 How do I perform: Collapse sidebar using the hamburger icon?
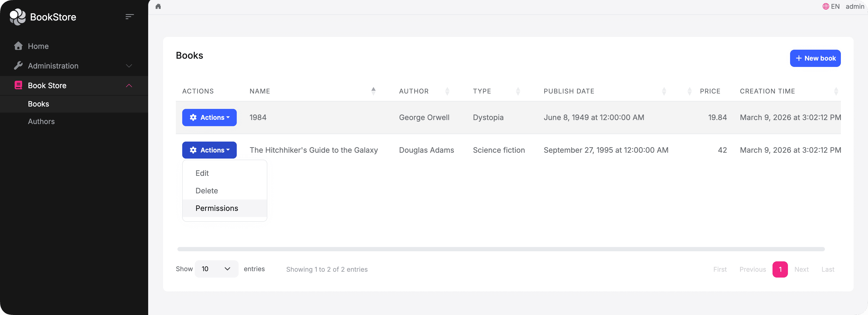point(129,17)
